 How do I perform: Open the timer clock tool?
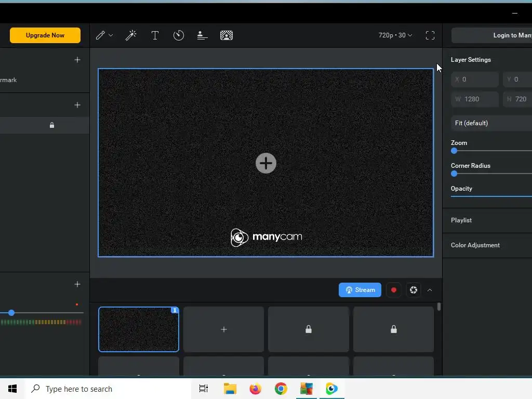pyautogui.click(x=179, y=35)
